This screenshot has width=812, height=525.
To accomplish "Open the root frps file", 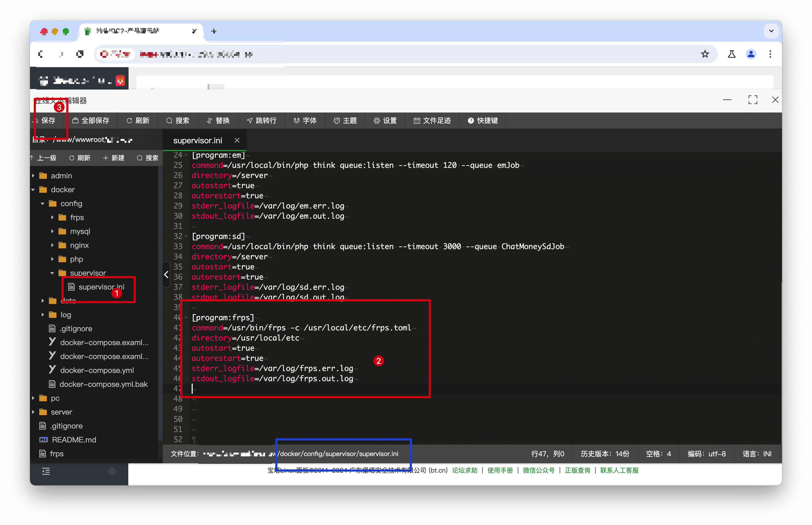I will point(52,454).
